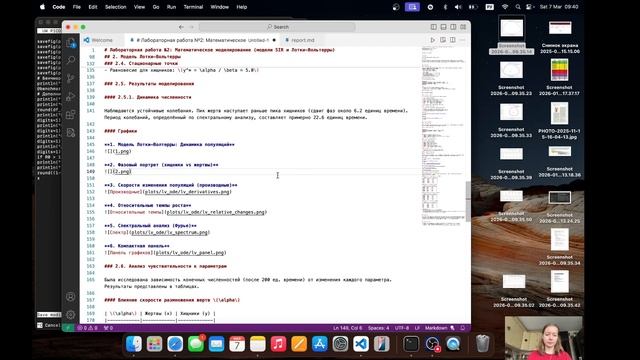This screenshot has height=360, width=640.
Task: Click the Run play icon in editor toolbar
Action: coord(433,40)
